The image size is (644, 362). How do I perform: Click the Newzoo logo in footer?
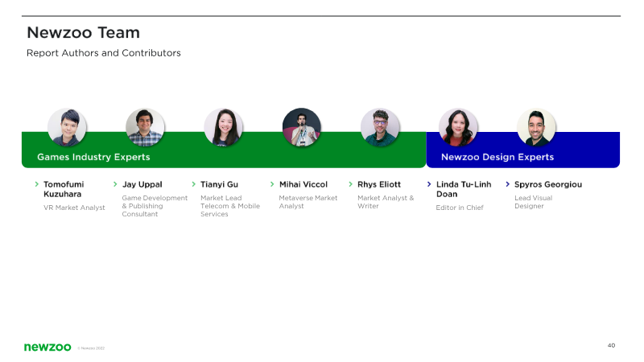coord(47,347)
